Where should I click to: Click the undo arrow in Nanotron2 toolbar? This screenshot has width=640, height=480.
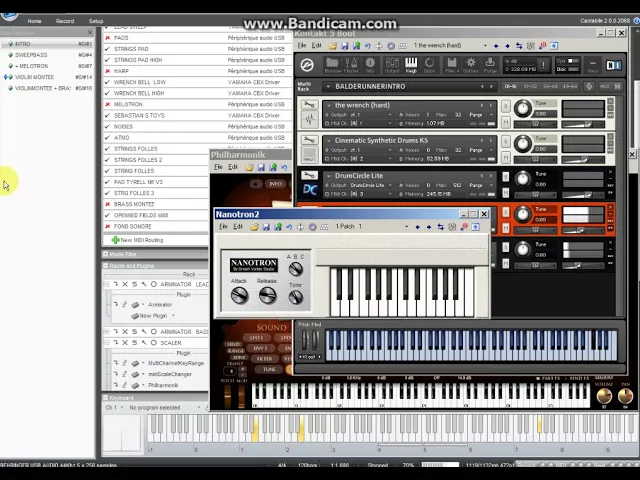[289, 227]
